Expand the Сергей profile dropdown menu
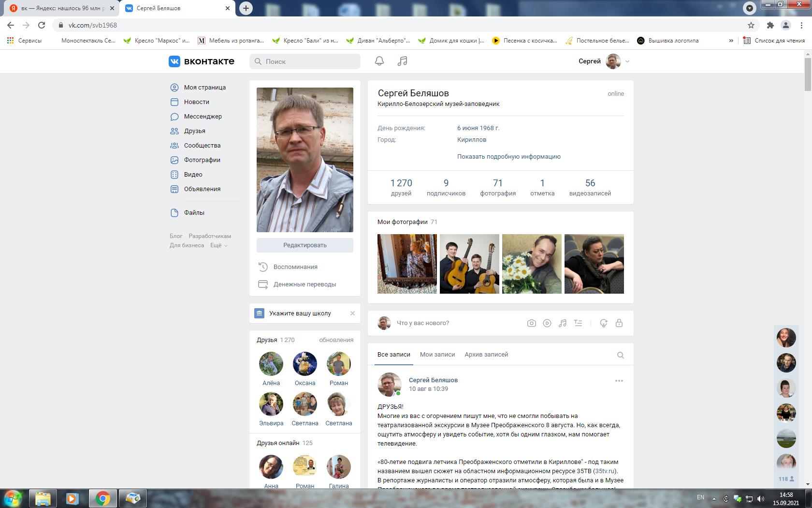This screenshot has width=812, height=508. click(x=627, y=61)
